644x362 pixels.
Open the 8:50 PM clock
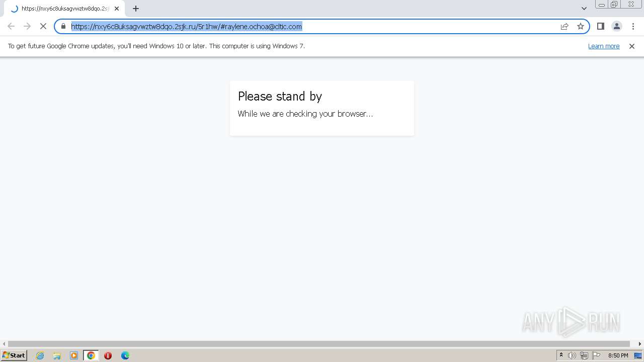[618, 355]
